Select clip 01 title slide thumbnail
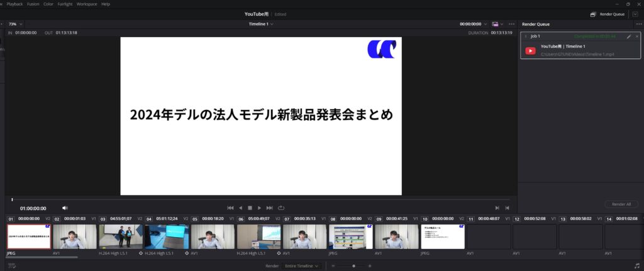Image resolution: width=644 pixels, height=271 pixels. click(x=29, y=236)
